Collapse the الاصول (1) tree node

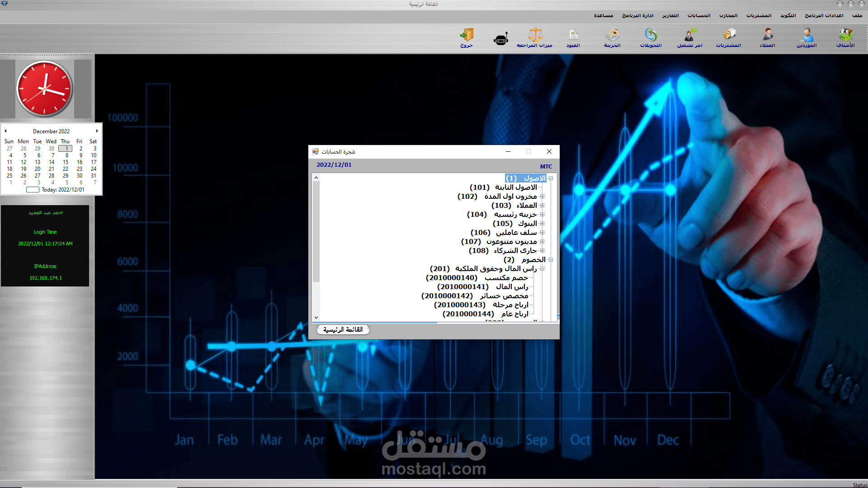click(551, 178)
